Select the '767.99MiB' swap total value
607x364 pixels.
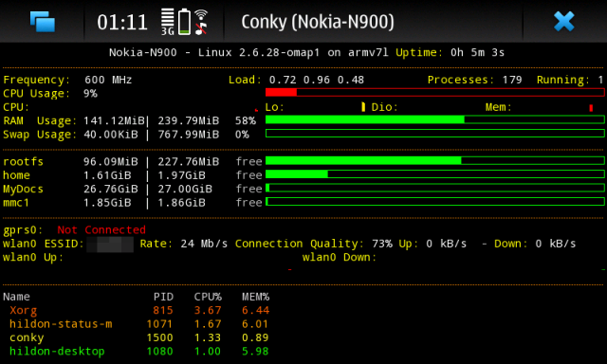[x=188, y=135]
